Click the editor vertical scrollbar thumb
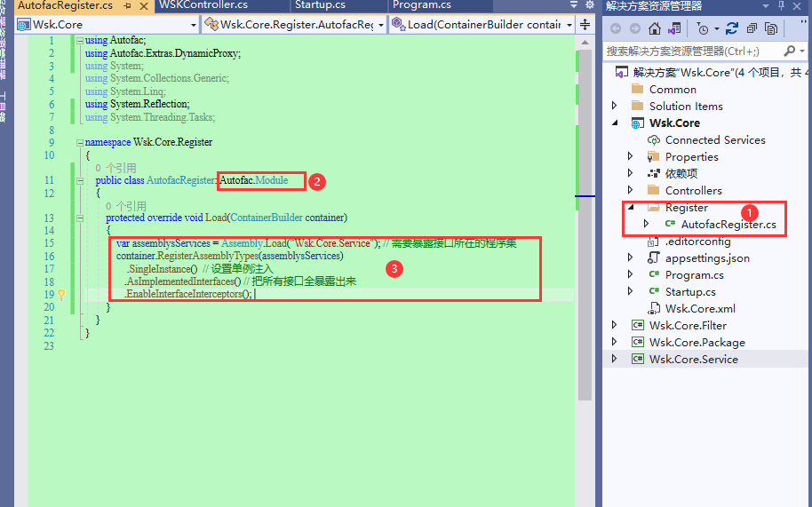The width and height of the screenshot is (812, 507). click(585, 225)
